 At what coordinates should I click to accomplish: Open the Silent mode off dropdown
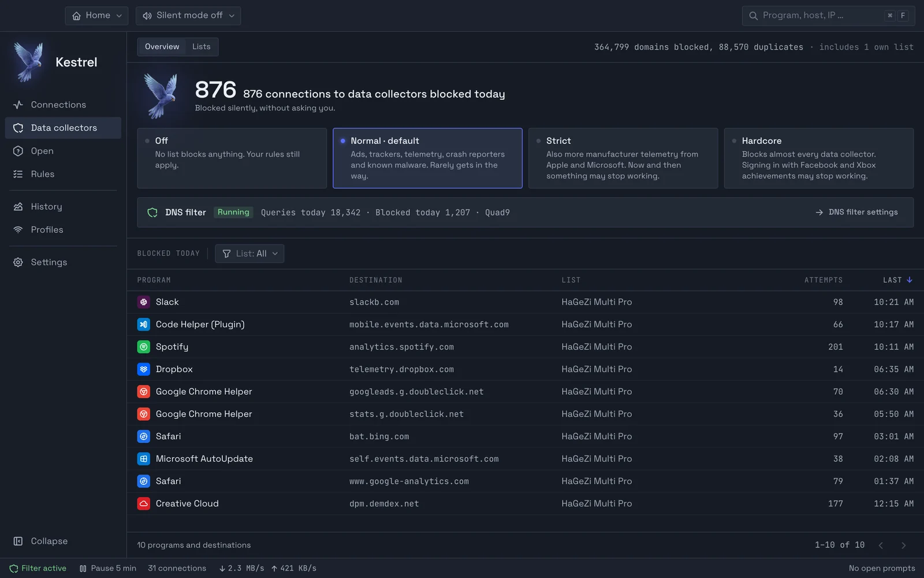pyautogui.click(x=188, y=16)
